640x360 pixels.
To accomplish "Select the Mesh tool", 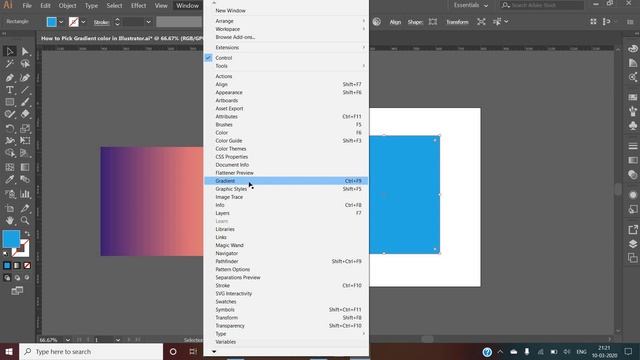I will coord(9,167).
